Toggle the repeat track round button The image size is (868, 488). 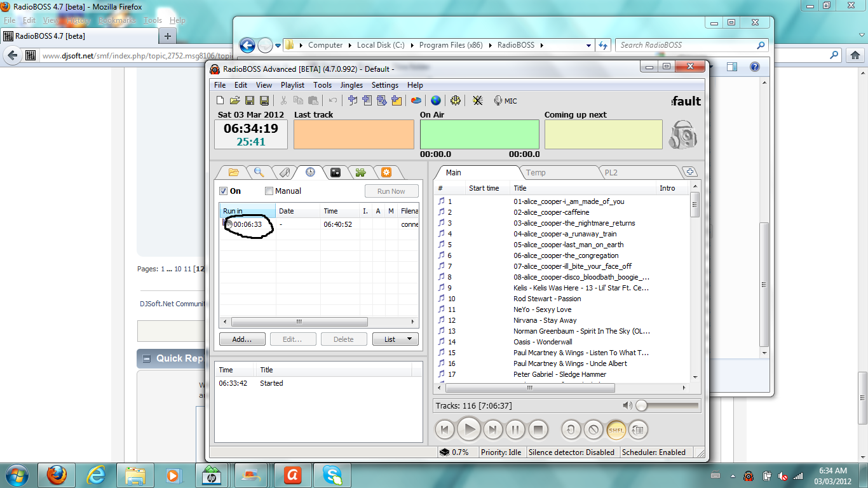click(571, 430)
